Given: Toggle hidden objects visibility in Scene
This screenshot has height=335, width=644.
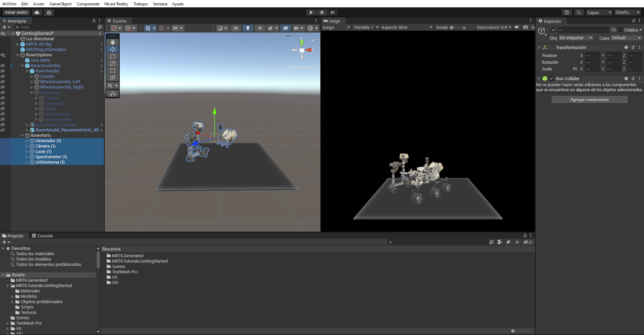Looking at the screenshot, I should pyautogui.click(x=285, y=28).
